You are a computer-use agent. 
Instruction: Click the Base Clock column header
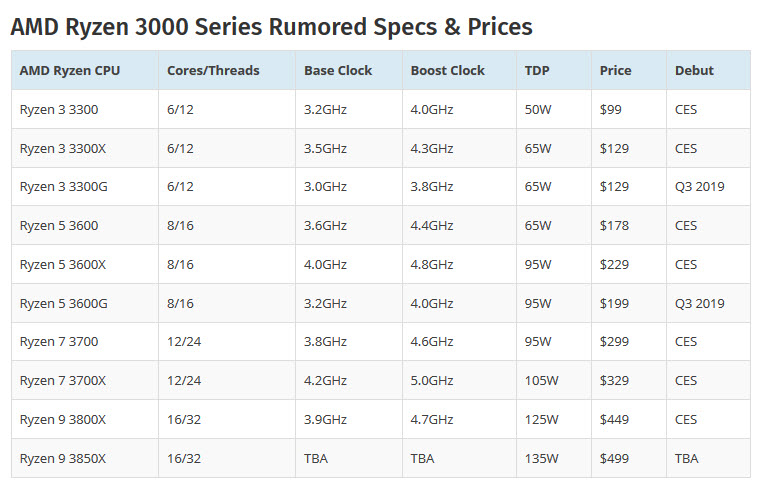[x=338, y=71]
